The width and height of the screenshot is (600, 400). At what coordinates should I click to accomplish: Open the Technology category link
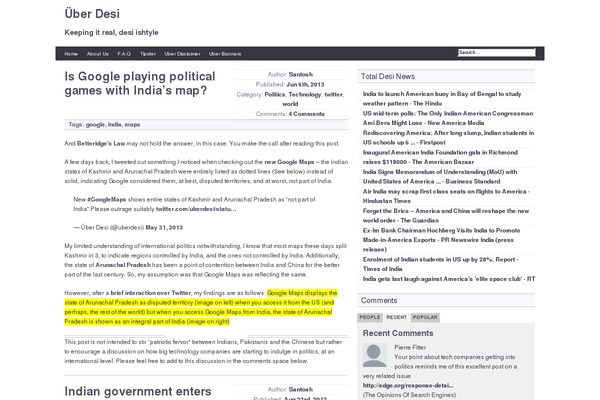pos(305,94)
